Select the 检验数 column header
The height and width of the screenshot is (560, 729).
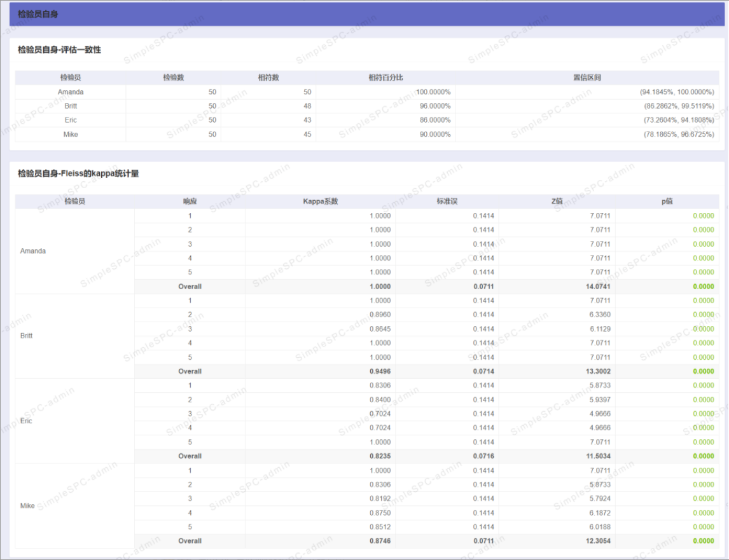tap(173, 78)
